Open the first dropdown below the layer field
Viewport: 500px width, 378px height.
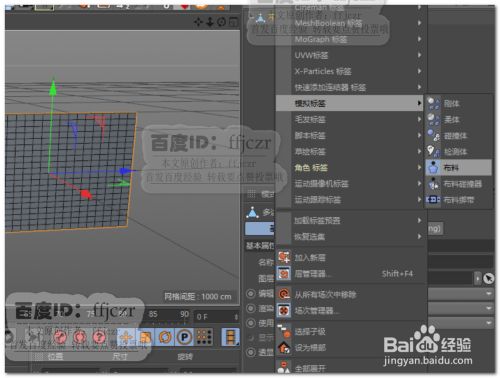tap(461, 294)
